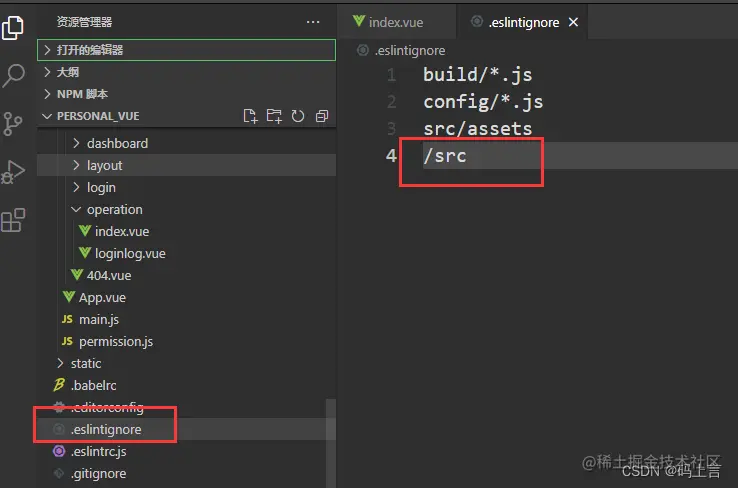This screenshot has width=738, height=488.
Task: Expand the login folder
Action: [186, 187]
